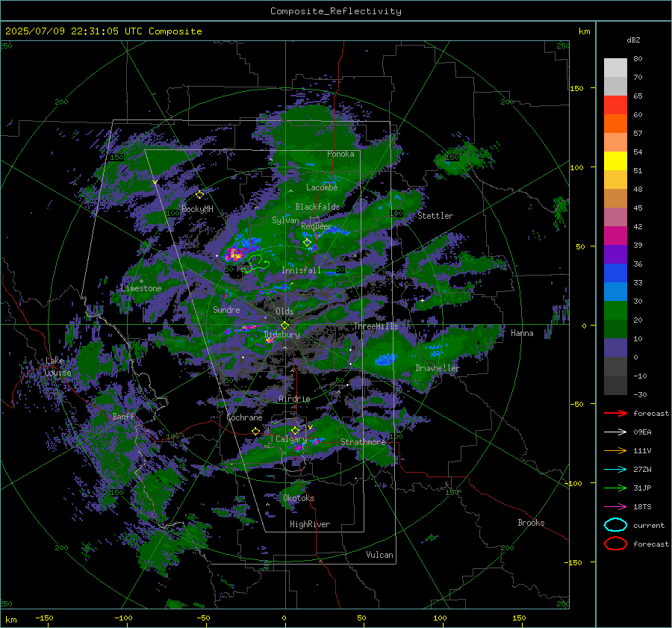The image size is (672, 628).
Task: Click the Composite_Reflectivity title
Action: [x=336, y=11]
